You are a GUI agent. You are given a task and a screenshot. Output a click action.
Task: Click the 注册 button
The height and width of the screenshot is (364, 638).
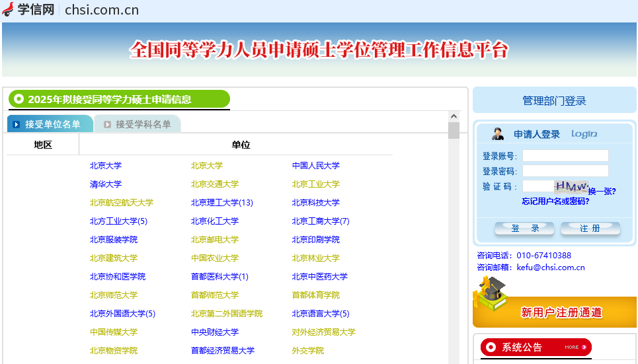click(x=590, y=228)
